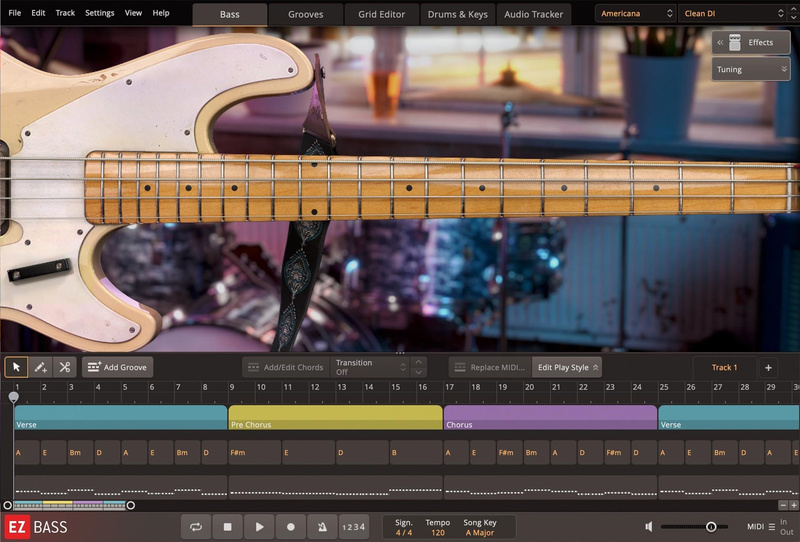800x542 pixels.
Task: Click the transition stepper down arrow
Action: (x=418, y=372)
